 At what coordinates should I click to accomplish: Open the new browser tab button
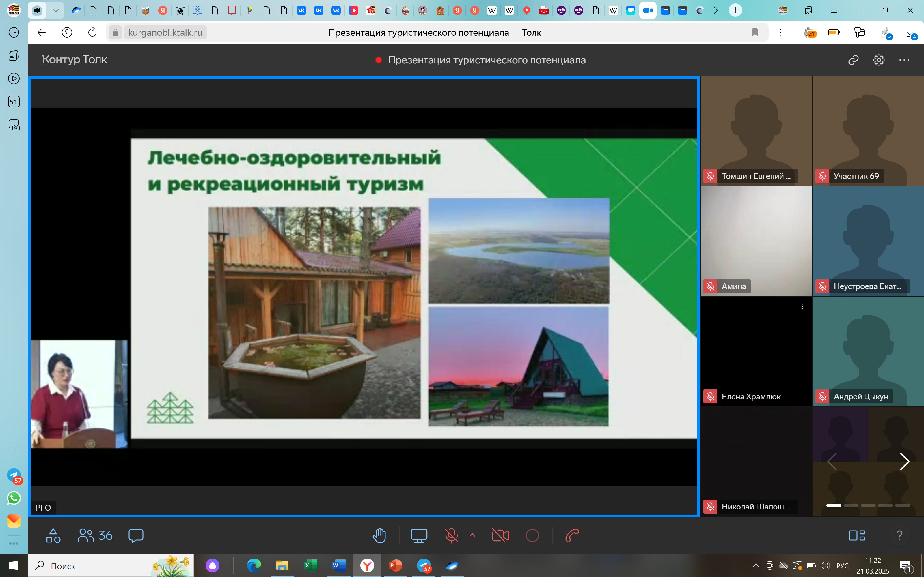coord(735,10)
